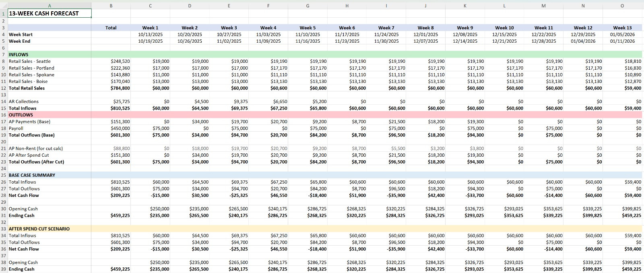Image resolution: width=644 pixels, height=273 pixels.
Task: Select AP Payments (Base) label cell
Action: 50,122
